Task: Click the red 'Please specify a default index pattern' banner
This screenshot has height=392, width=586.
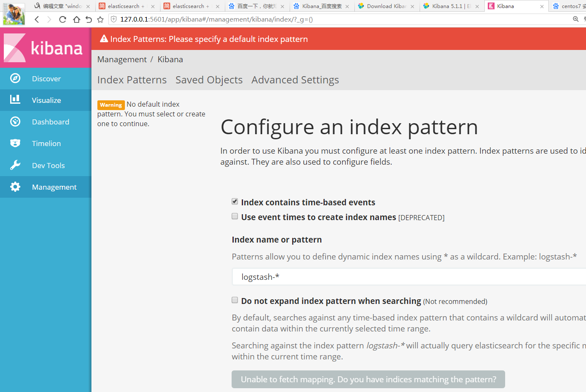Action: (339, 39)
